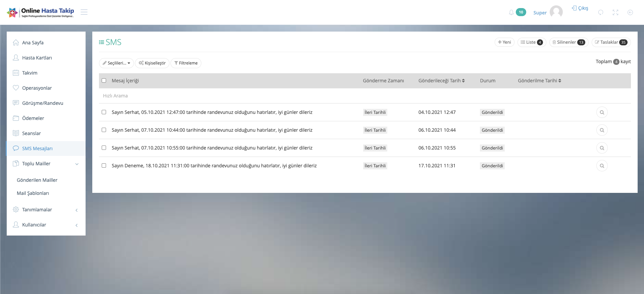Click the Hızlı Arama search field
The width and height of the screenshot is (644, 294).
pyautogui.click(x=228, y=96)
